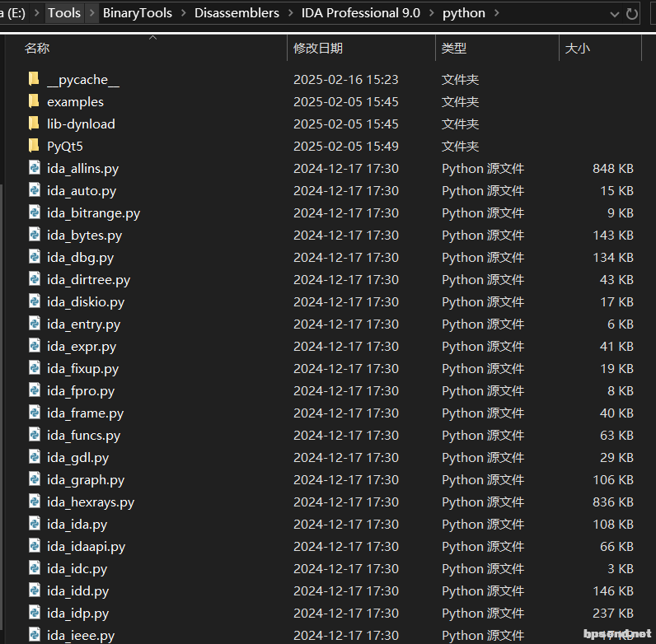Click the 2025-02-05 15:49 date of PyQt5
The height and width of the screenshot is (644, 656).
[x=345, y=147]
